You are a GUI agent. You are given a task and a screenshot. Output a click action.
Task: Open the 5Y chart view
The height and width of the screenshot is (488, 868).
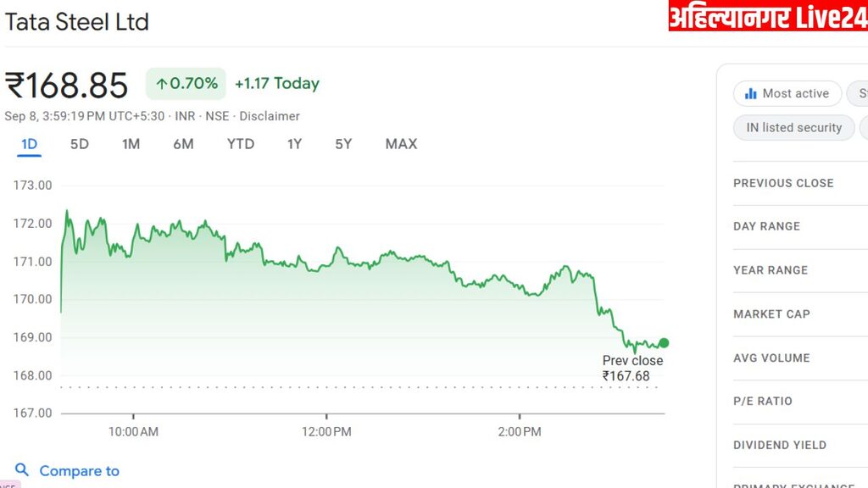[x=343, y=144]
